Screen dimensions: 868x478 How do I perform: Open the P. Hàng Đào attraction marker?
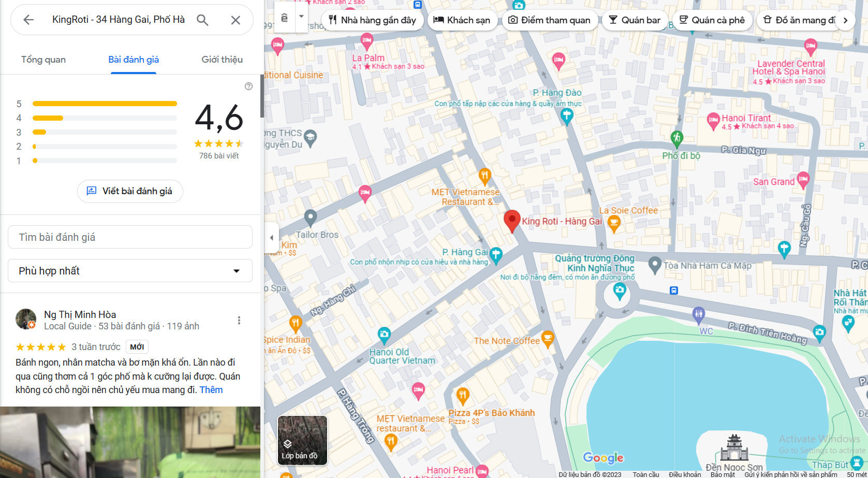(567, 117)
